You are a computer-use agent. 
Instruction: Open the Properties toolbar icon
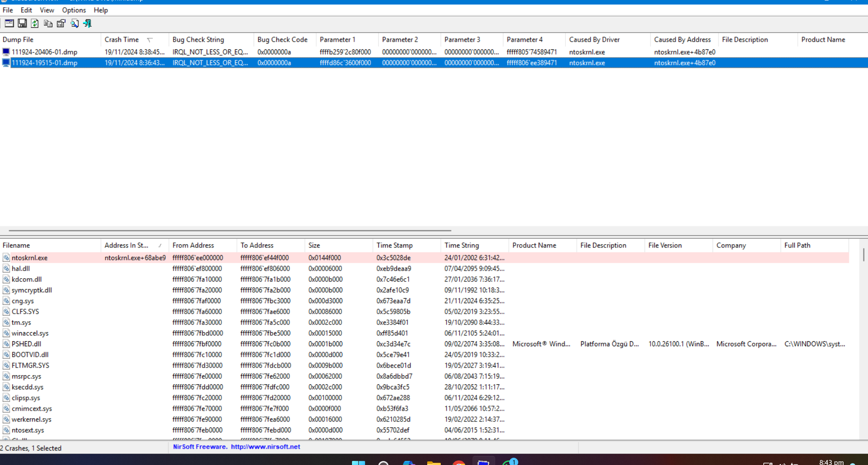pos(61,24)
